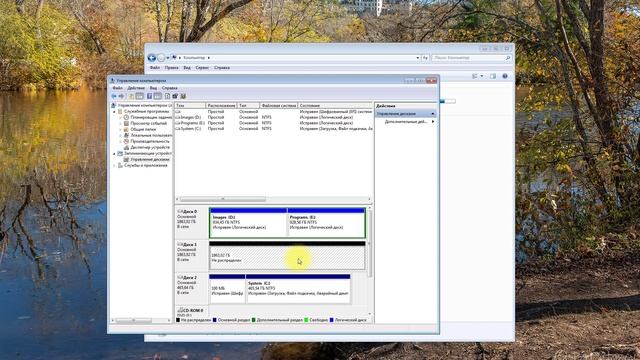Image resolution: width=640 pixels, height=360 pixels.
Task: Open the Сервис menu in the Explorer window
Action: [x=202, y=68]
